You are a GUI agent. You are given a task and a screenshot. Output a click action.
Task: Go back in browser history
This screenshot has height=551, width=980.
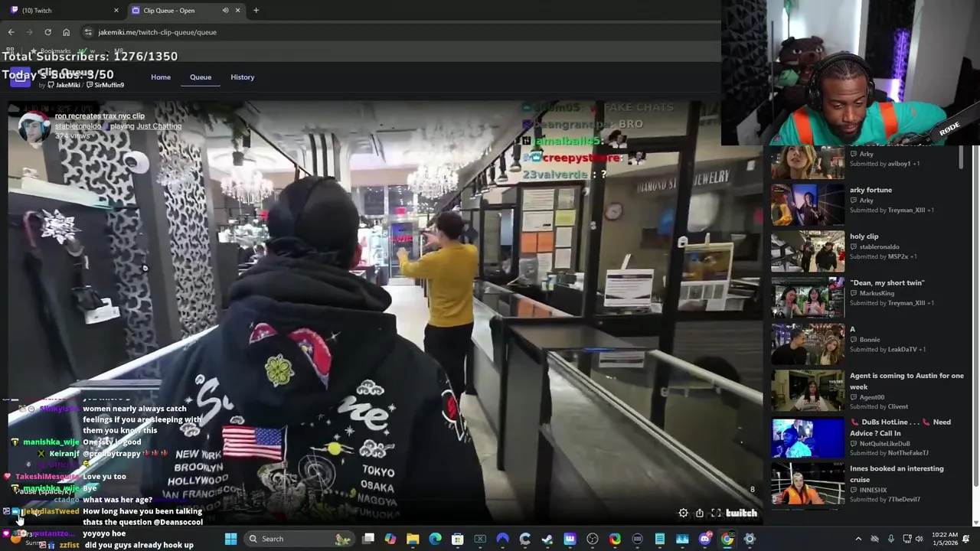(11, 32)
